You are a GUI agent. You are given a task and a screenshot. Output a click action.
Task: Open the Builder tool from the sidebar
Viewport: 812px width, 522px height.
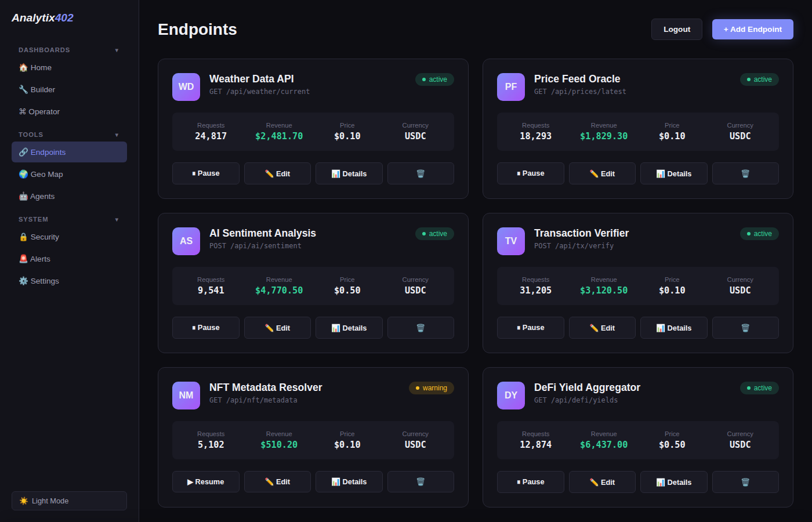click(x=23, y=89)
